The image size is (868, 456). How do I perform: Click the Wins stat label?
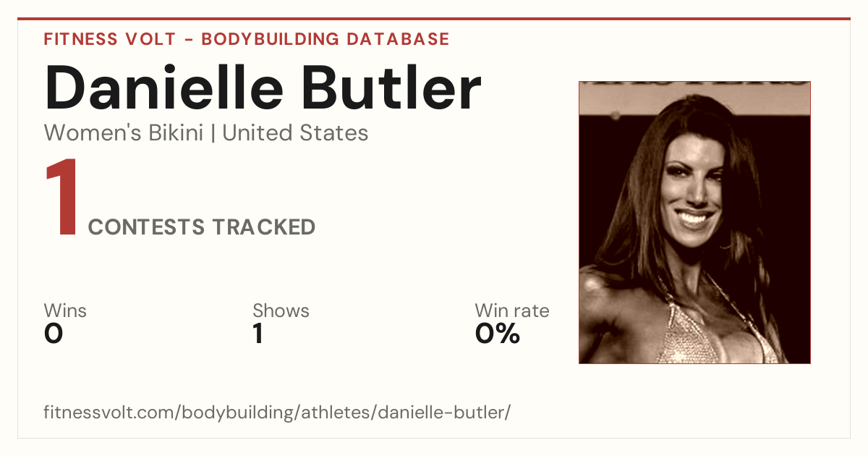point(65,311)
